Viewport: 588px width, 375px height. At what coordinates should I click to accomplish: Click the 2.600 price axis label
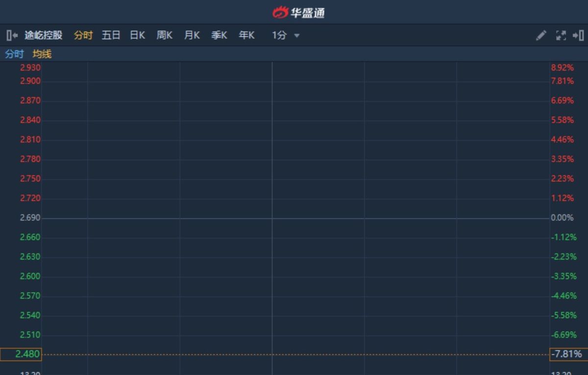click(30, 277)
